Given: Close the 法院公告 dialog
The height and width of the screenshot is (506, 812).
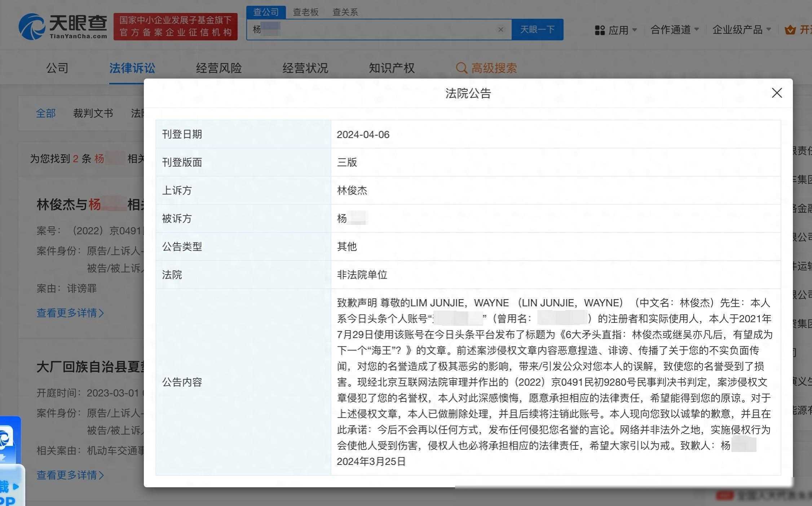Looking at the screenshot, I should coord(777,93).
